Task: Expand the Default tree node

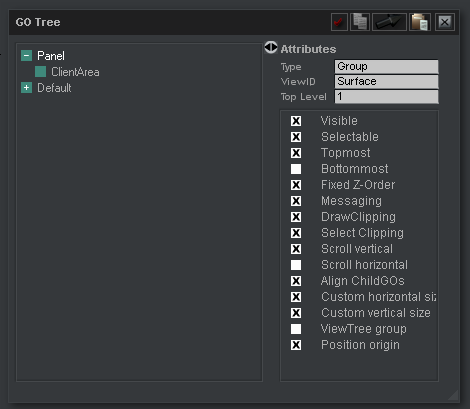Action: tap(26, 88)
